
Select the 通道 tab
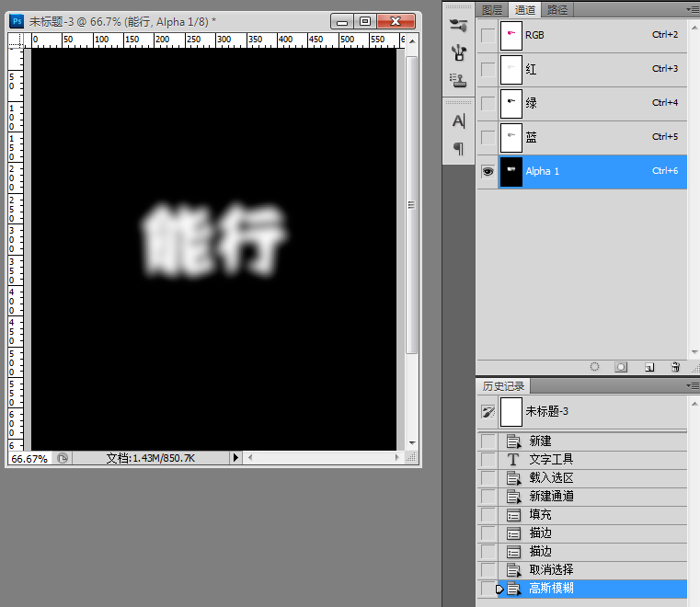pos(524,10)
